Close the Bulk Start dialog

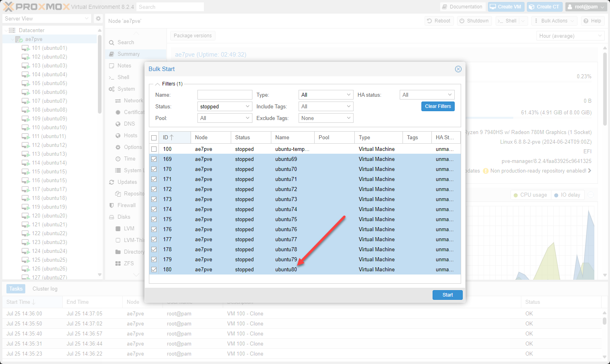[458, 69]
